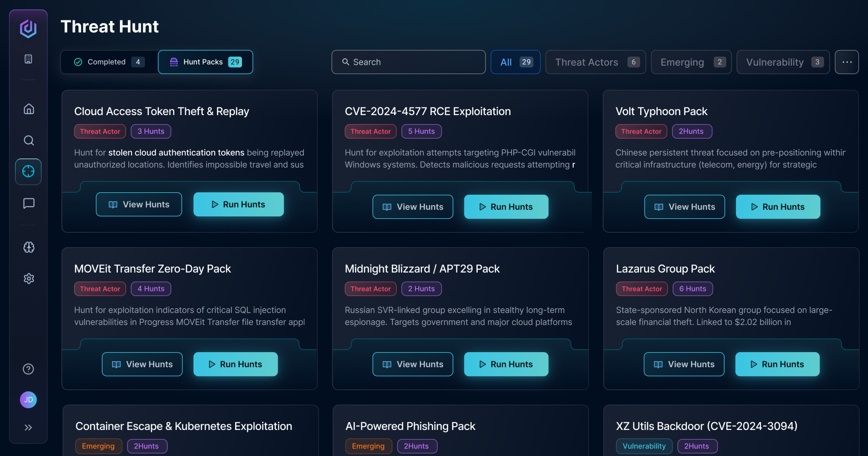The image size is (868, 456).
Task: Filter by Threat Actors category
Action: click(595, 62)
